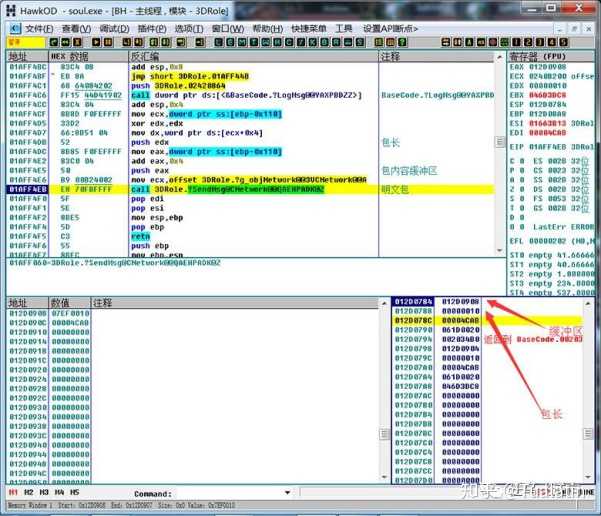
Task: Open the Call stack (K) icon
Action: [313, 42]
